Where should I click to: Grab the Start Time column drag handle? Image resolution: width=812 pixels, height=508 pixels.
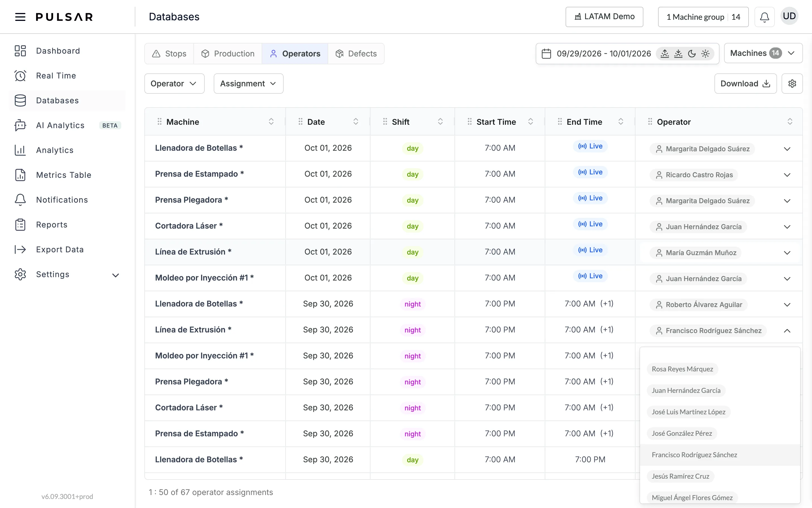pyautogui.click(x=469, y=122)
